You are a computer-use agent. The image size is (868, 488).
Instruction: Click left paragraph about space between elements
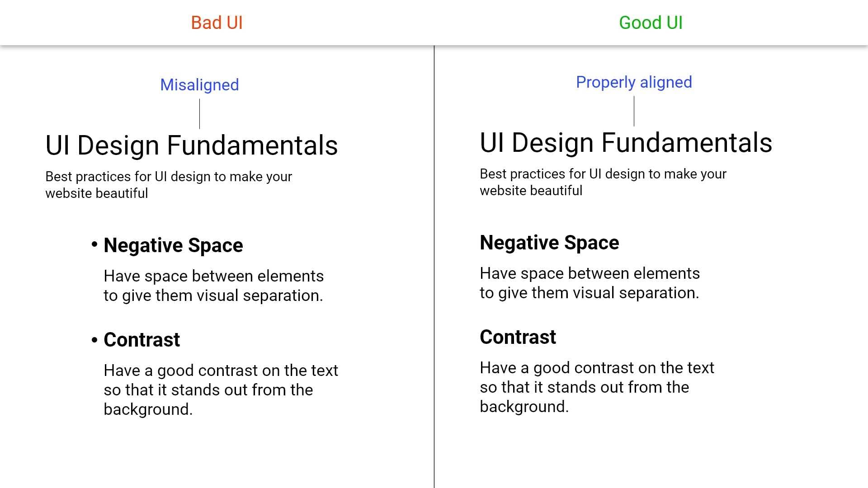tap(213, 286)
